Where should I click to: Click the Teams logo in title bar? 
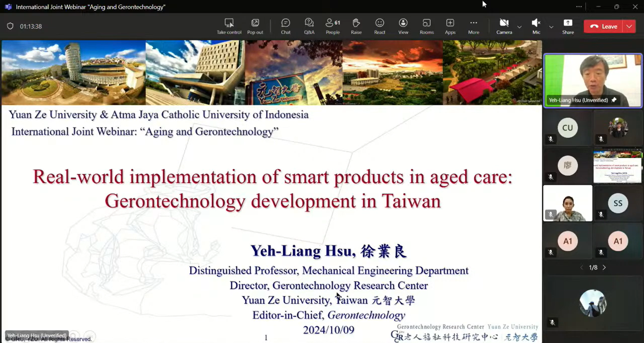click(8, 7)
